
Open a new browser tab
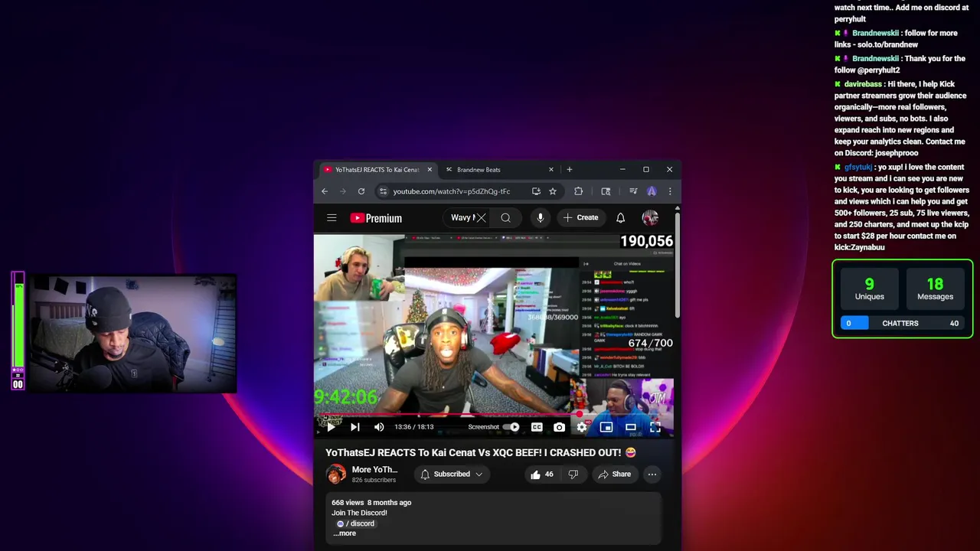point(569,170)
